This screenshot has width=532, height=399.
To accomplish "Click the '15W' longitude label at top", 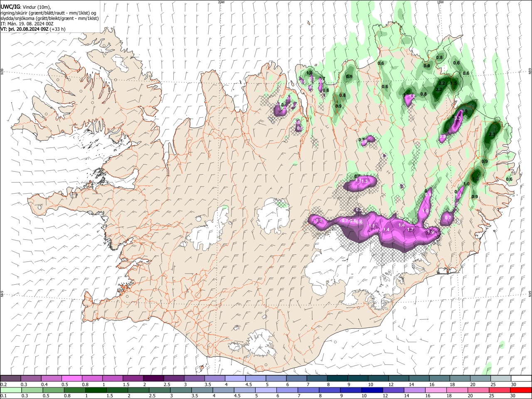I will (x=441, y=2).
